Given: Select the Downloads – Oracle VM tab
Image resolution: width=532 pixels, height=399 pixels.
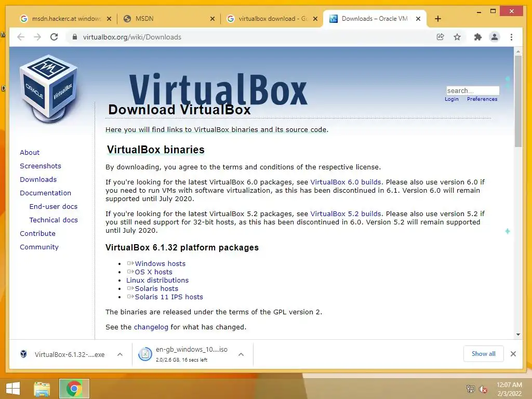Looking at the screenshot, I should [x=375, y=19].
